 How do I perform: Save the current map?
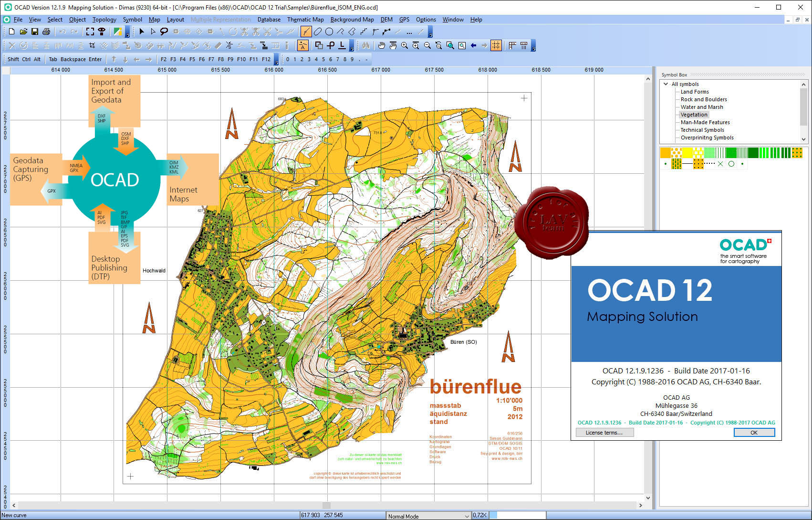[x=35, y=32]
